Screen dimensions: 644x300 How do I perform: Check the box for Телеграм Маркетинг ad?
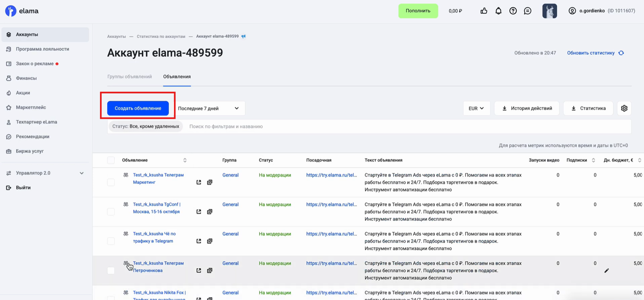point(111,182)
